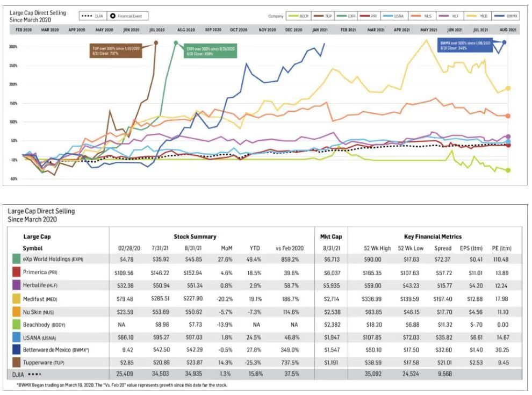
Task: Click the BODY legend entry in chart
Action: 299,16
